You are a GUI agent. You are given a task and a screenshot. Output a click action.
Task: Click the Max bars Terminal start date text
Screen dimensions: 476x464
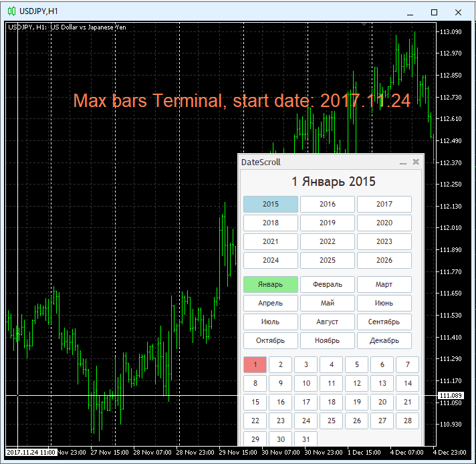pyautogui.click(x=242, y=100)
